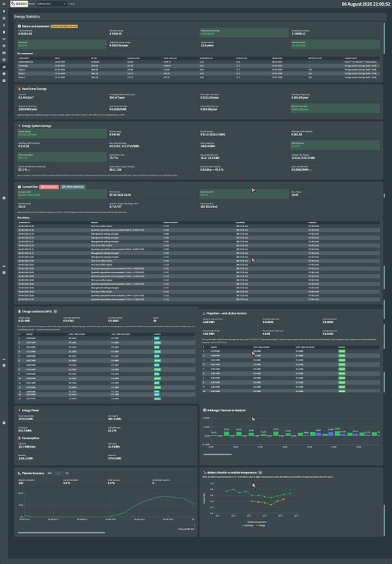Click the line chart icon in the left sidebar
This screenshot has width=392, height=564.
[4, 39]
